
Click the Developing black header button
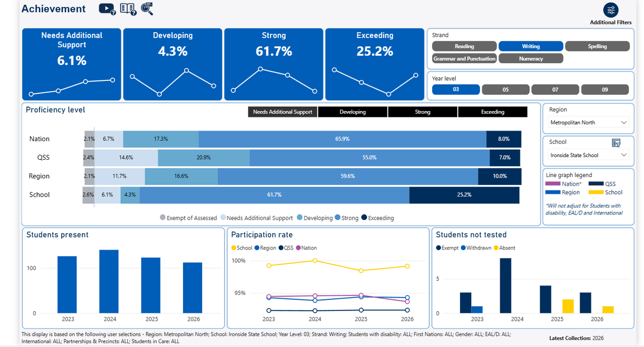(353, 112)
